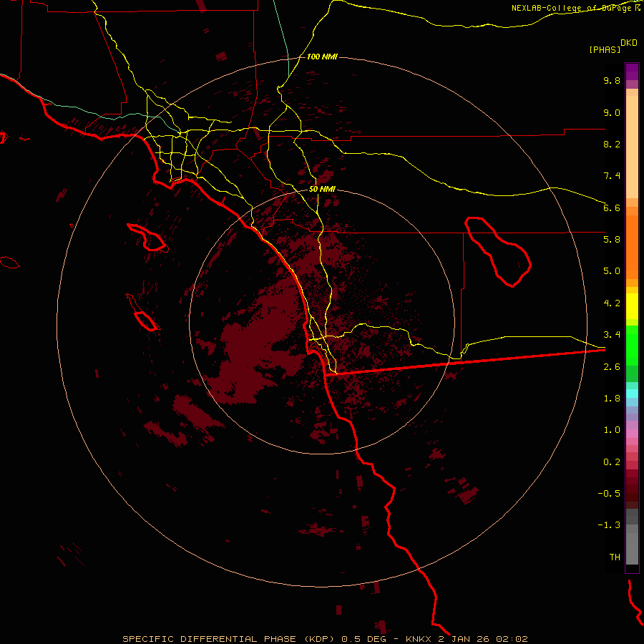The image size is (644, 644).
Task: Click the yellow color bar segment
Action: coord(632,306)
